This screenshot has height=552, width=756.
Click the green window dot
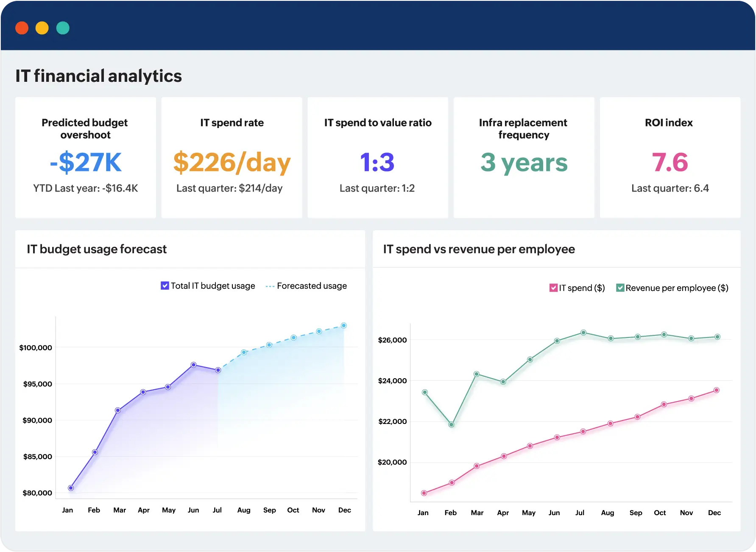tap(63, 28)
